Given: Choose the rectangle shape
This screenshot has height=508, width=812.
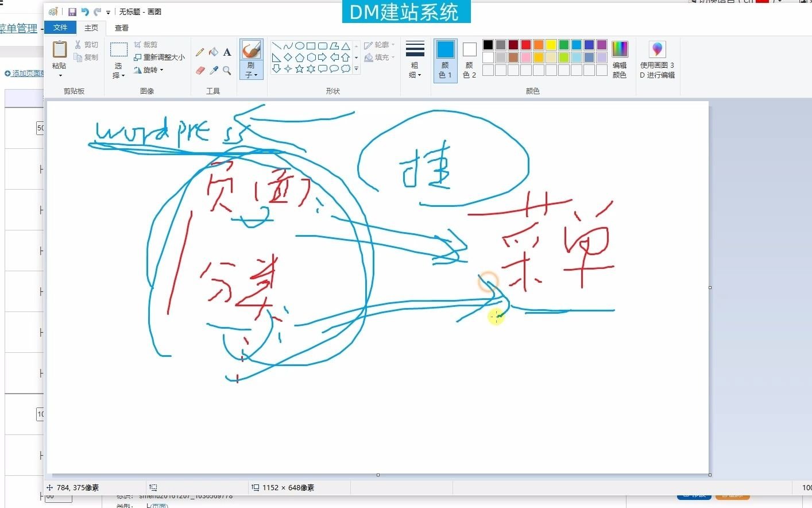Looking at the screenshot, I should pyautogui.click(x=311, y=46).
